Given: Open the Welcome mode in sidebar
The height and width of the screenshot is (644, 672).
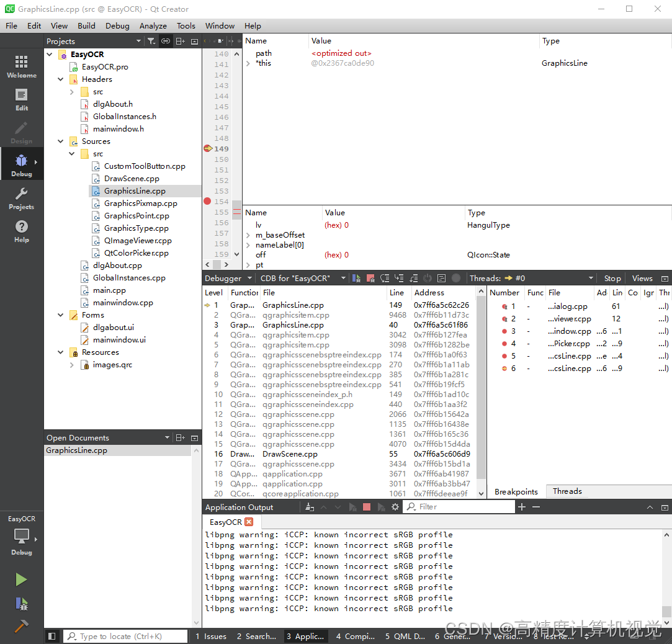Looking at the screenshot, I should [22, 66].
